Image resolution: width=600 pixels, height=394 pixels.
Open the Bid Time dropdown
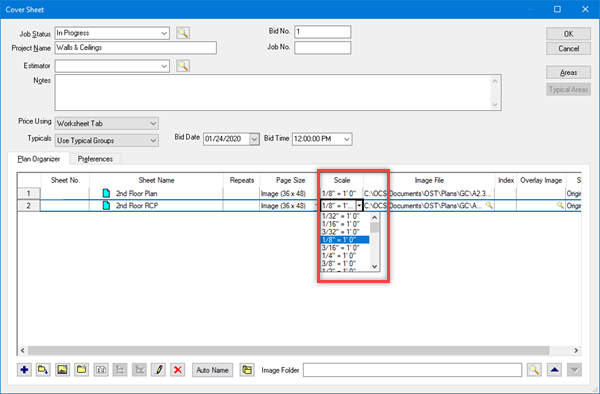(x=347, y=139)
